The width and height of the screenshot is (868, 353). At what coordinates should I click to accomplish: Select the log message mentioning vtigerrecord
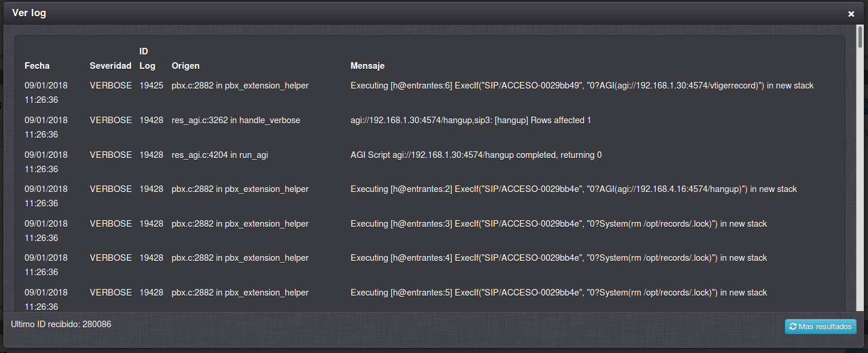click(x=581, y=86)
